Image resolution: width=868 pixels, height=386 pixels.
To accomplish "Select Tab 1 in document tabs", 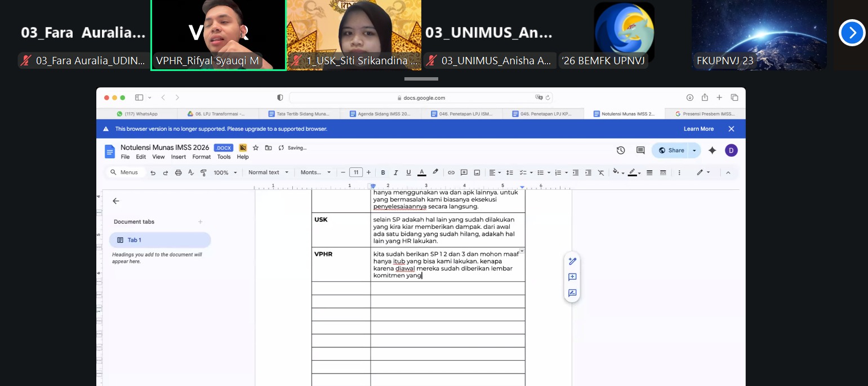I will (160, 240).
